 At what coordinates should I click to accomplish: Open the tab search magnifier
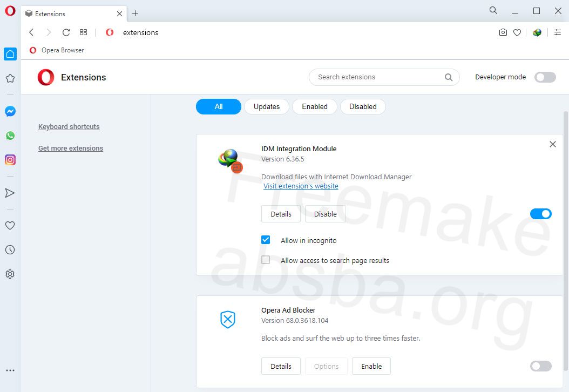pos(493,10)
